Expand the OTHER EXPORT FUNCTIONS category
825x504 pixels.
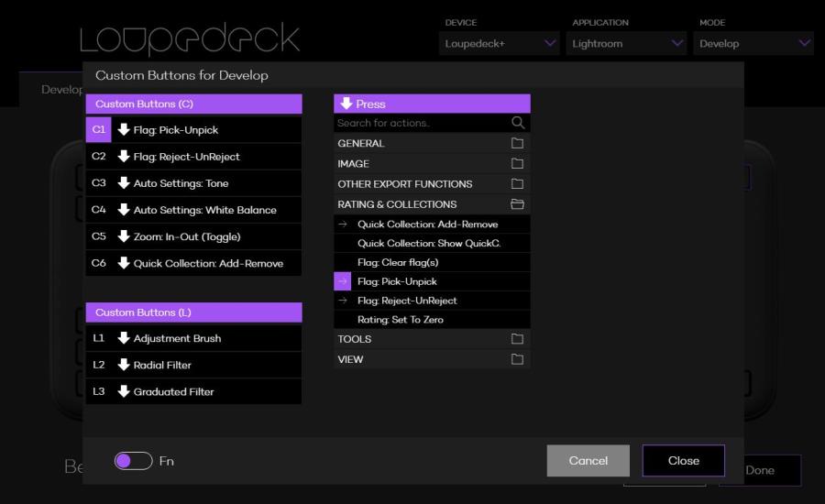pos(432,183)
